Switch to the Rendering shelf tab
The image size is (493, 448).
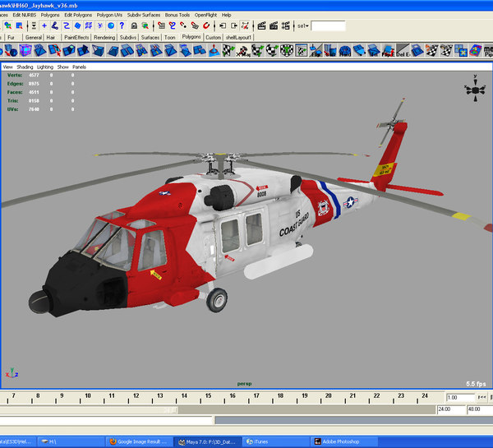pyautogui.click(x=104, y=37)
